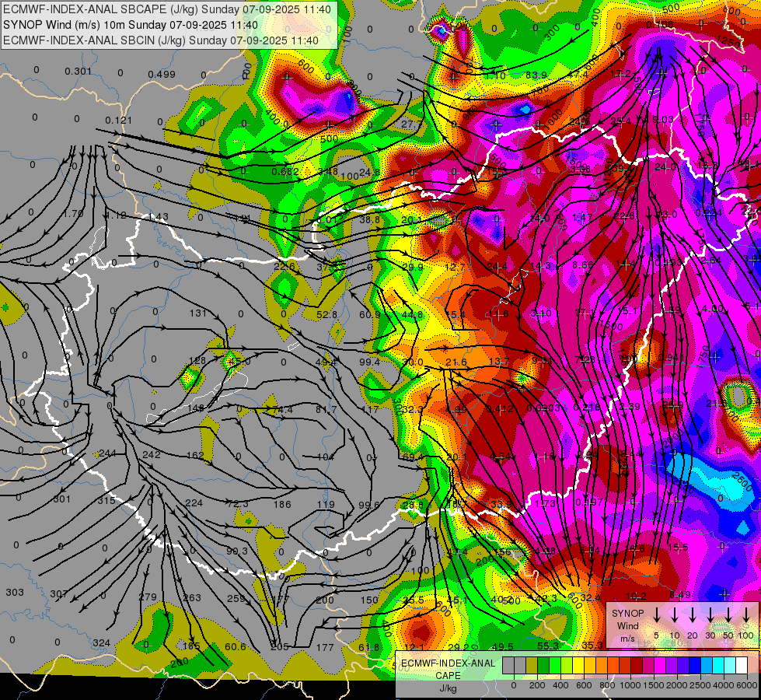Click the 224 value on the map

click(194, 502)
